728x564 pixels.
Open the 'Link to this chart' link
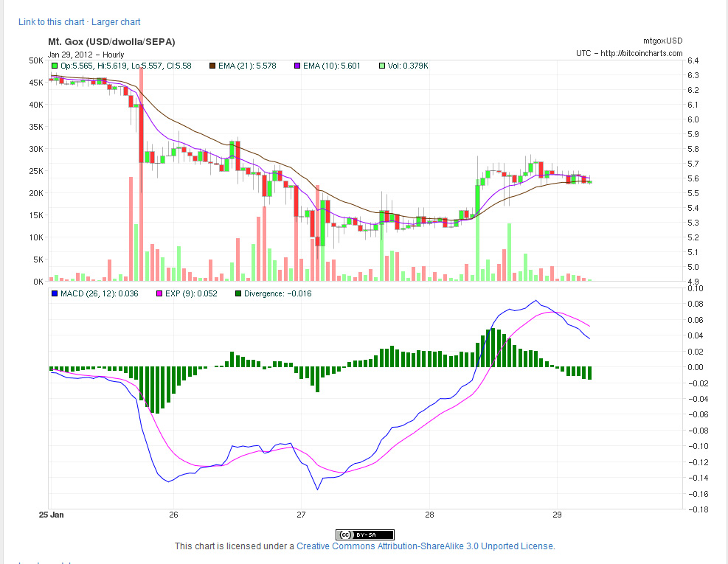(52, 22)
